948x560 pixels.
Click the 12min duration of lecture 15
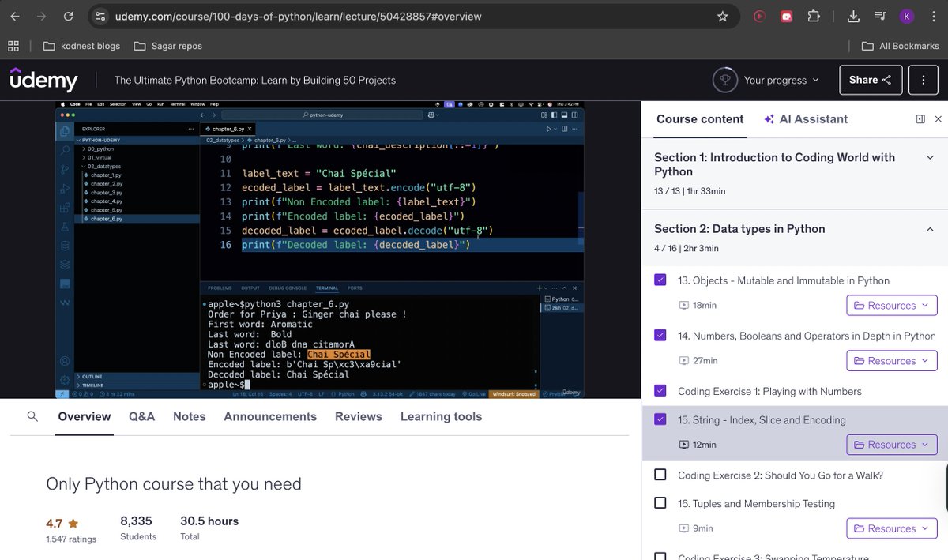[704, 445]
